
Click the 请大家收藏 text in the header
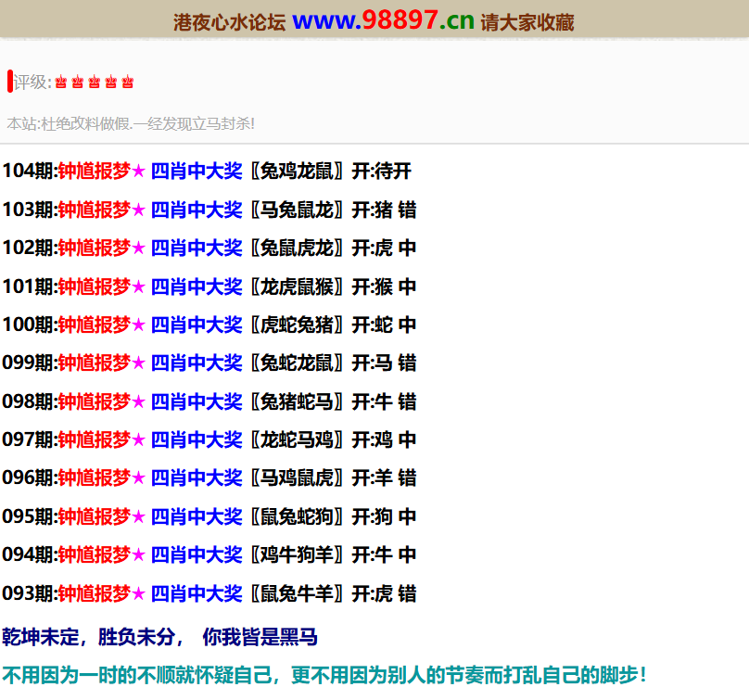(527, 22)
